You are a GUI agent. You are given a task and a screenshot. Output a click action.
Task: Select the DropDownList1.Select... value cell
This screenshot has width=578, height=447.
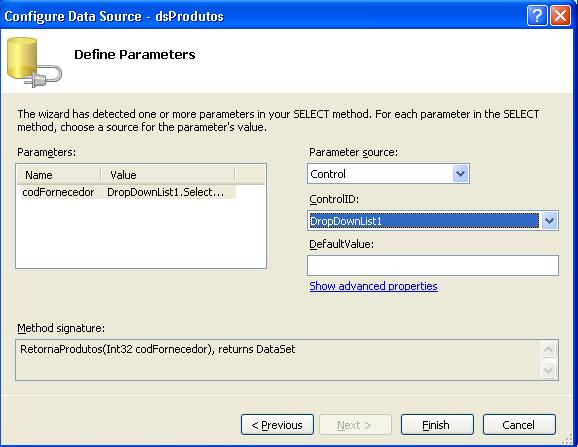point(166,192)
